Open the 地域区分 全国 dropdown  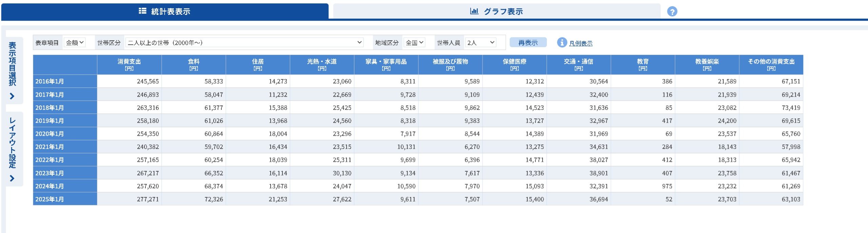point(414,43)
